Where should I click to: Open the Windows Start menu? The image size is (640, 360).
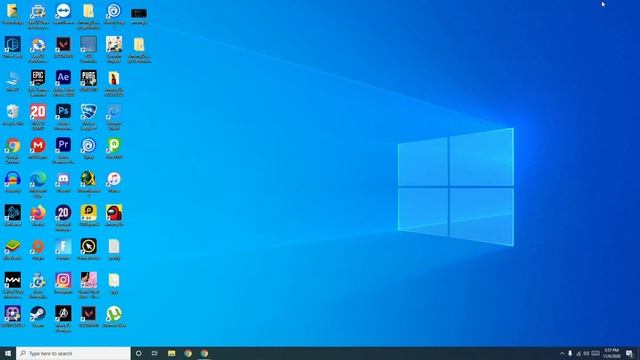[8, 353]
